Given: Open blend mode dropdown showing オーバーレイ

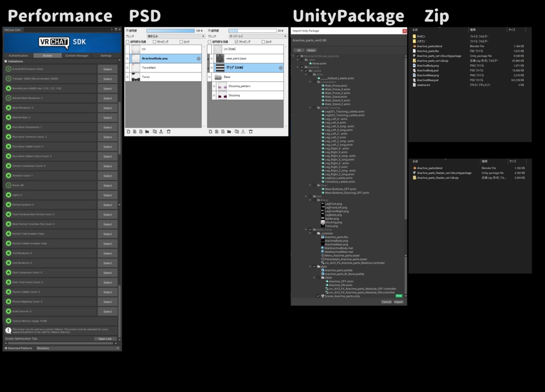Looking at the screenshot, I should coord(258,36).
